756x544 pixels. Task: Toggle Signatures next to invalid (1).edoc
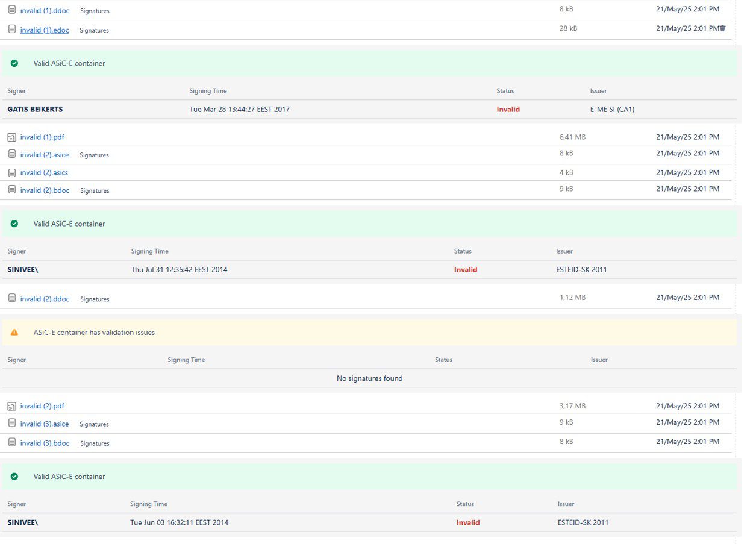(94, 30)
